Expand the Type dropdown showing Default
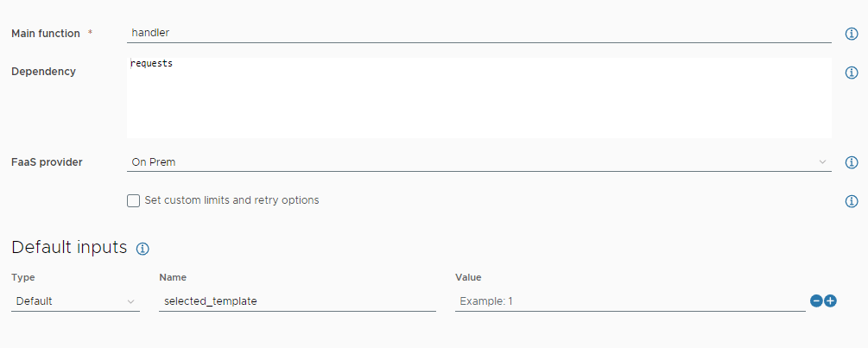The width and height of the screenshot is (868, 348). (75, 301)
